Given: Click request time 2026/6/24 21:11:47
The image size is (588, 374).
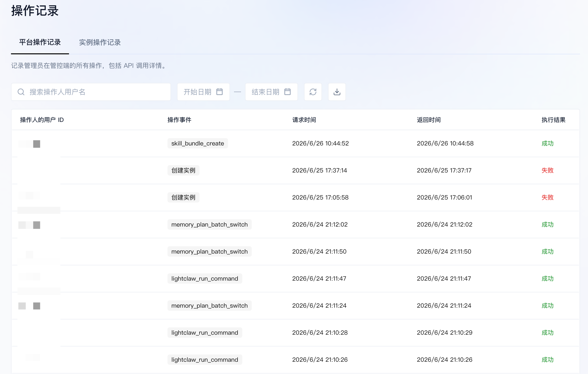Looking at the screenshot, I should click(319, 279).
